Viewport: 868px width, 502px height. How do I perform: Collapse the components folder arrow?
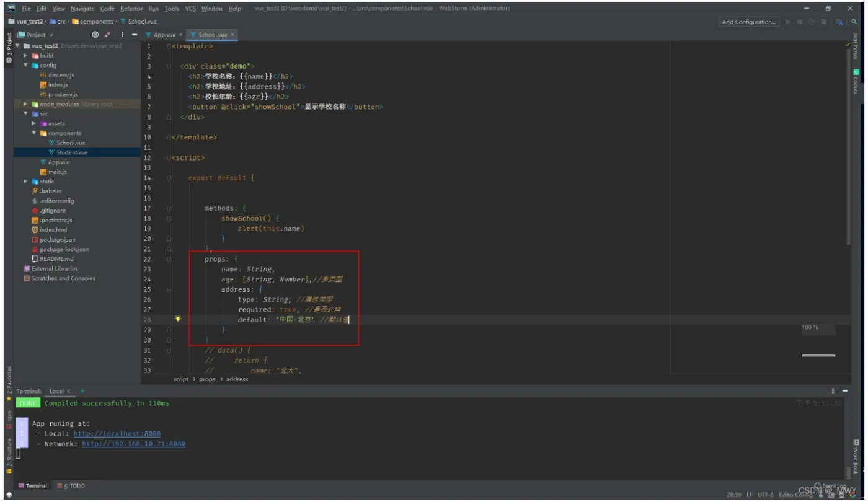[x=33, y=133]
